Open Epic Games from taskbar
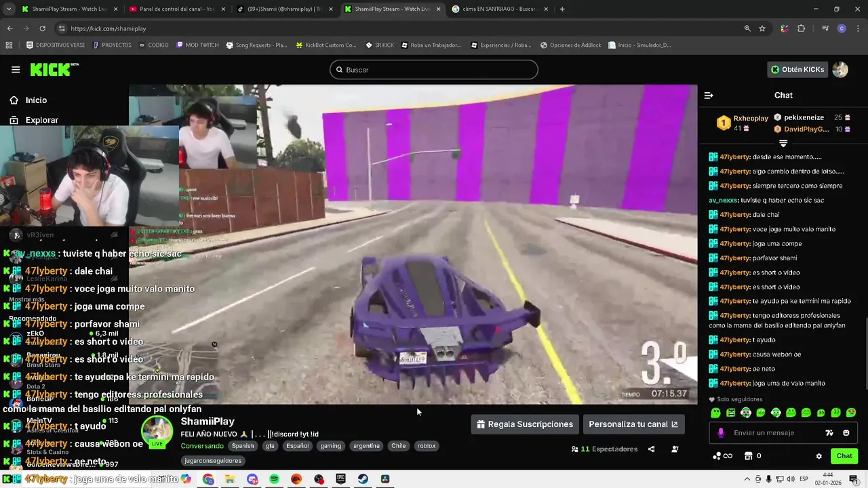The image size is (868, 488). [341, 479]
